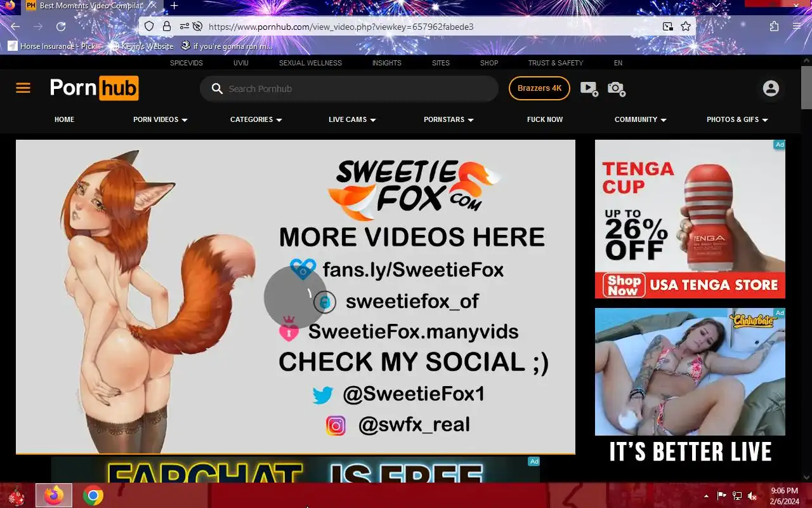Open the network tray icon
The width and height of the screenshot is (812, 508).
coord(737,496)
